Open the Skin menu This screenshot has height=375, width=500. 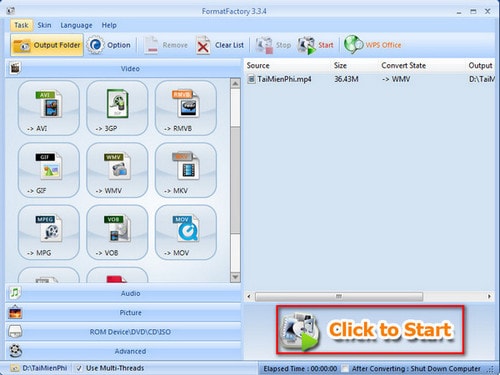point(44,25)
